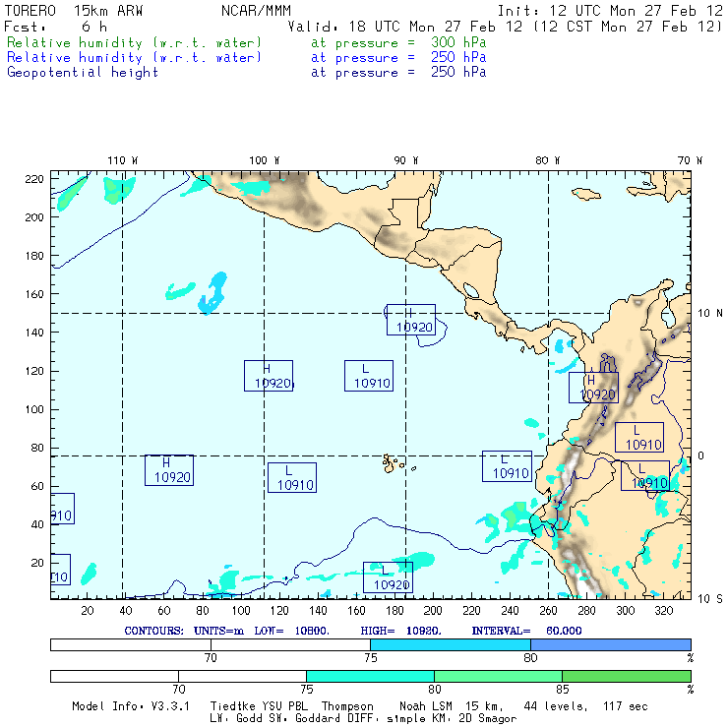Viewport: 728px width, 728px height.
Task: Click the 'CONTOURS: UNITS=m' text
Action: click(184, 631)
